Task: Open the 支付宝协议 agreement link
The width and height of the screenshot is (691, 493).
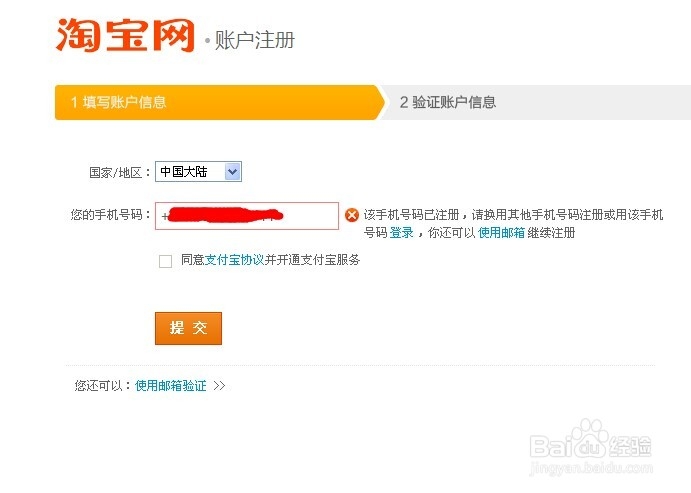Action: [x=234, y=260]
